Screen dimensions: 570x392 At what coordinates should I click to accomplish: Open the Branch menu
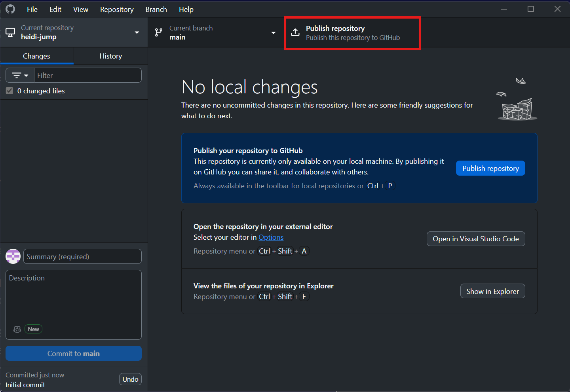coord(156,9)
